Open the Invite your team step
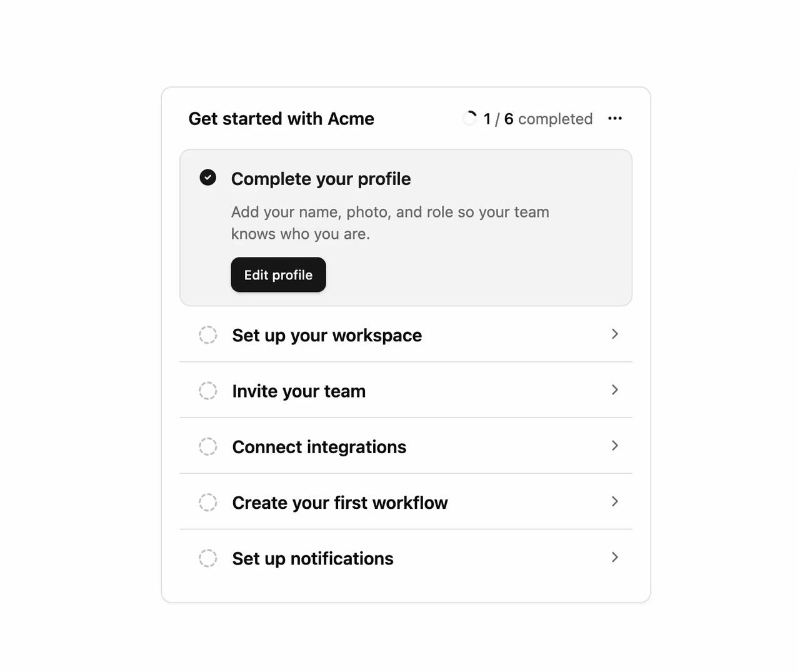 [x=406, y=390]
